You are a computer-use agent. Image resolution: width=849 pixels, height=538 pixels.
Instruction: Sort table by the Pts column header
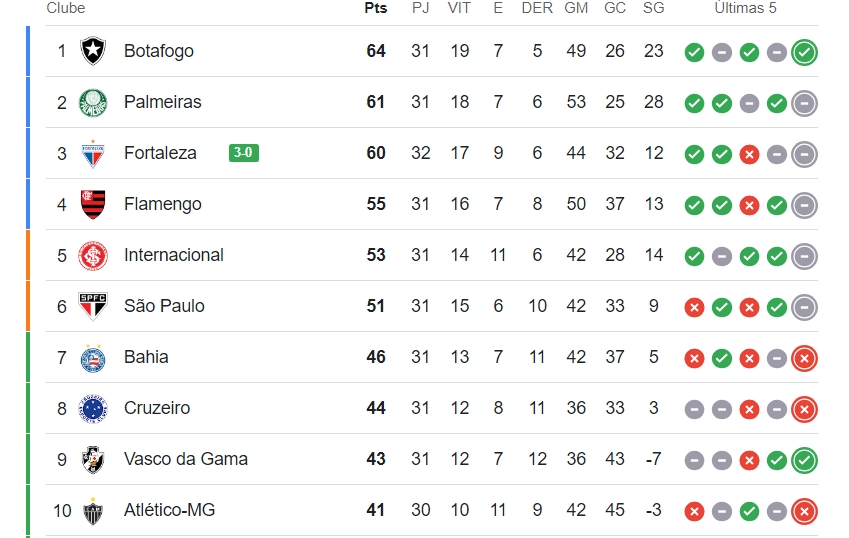(376, 8)
